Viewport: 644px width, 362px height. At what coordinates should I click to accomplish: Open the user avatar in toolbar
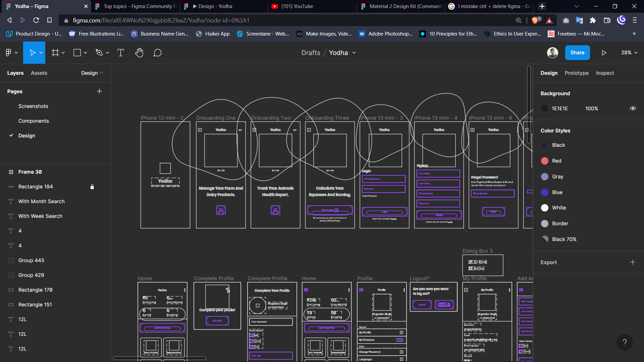point(552,53)
